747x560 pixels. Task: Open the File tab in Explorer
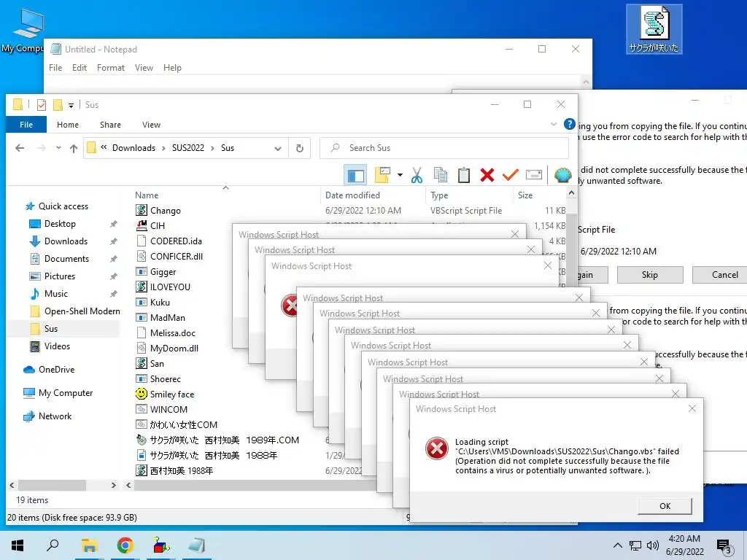coord(26,125)
